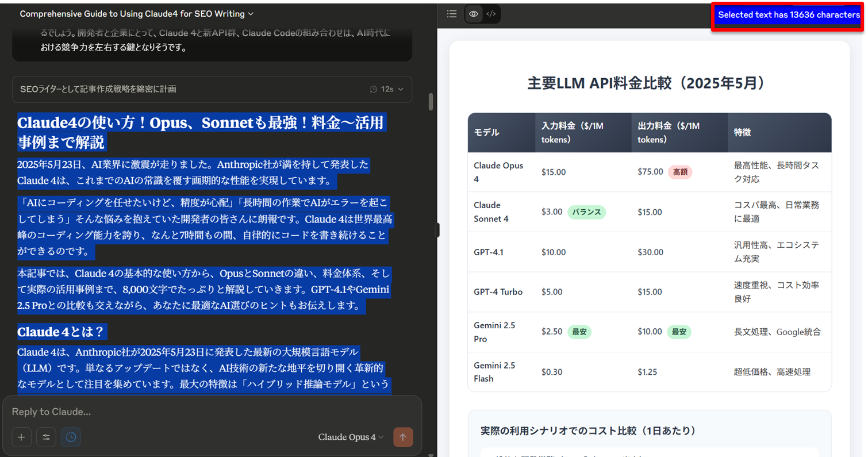This screenshot has width=868, height=457.
Task: Click the 高額 badge
Action: (680, 172)
